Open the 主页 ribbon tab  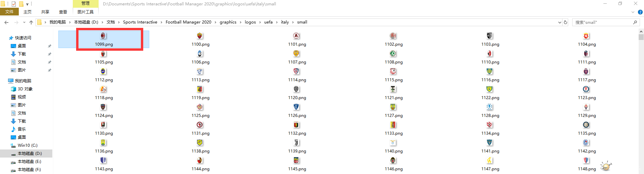point(28,12)
